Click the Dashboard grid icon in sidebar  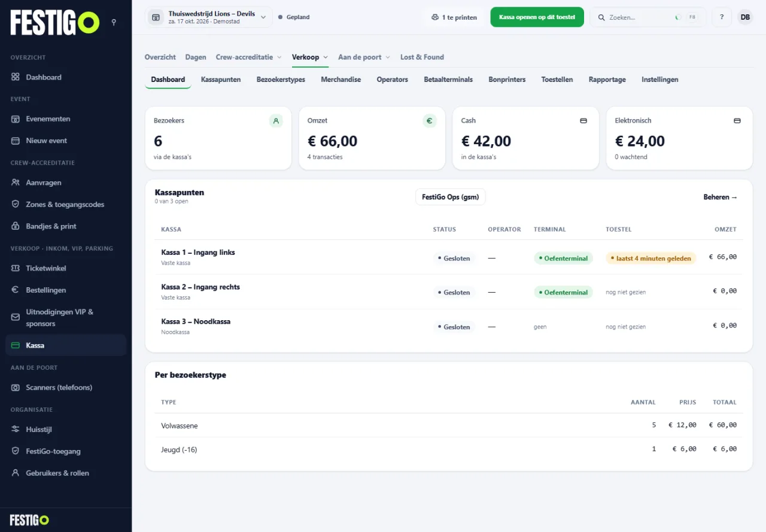[16, 77]
